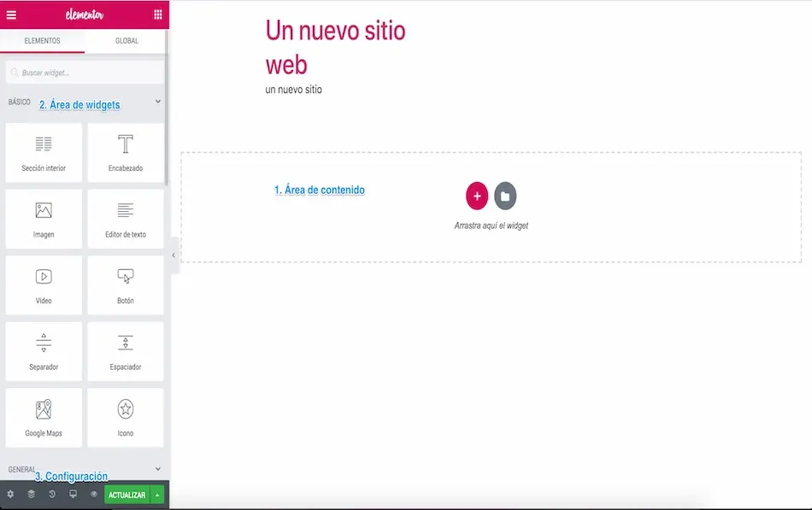Image resolution: width=812 pixels, height=510 pixels.
Task: Collapse the Elementor side panel
Action: click(174, 255)
